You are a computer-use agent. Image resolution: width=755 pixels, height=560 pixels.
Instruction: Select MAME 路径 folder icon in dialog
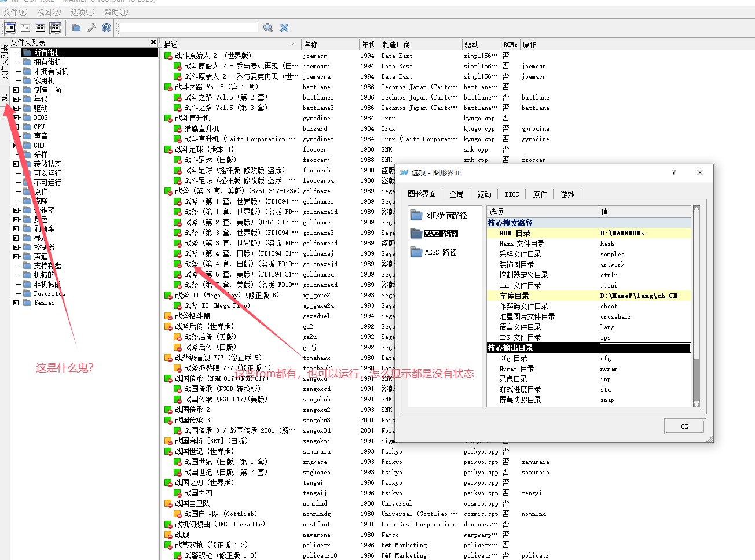click(x=416, y=233)
